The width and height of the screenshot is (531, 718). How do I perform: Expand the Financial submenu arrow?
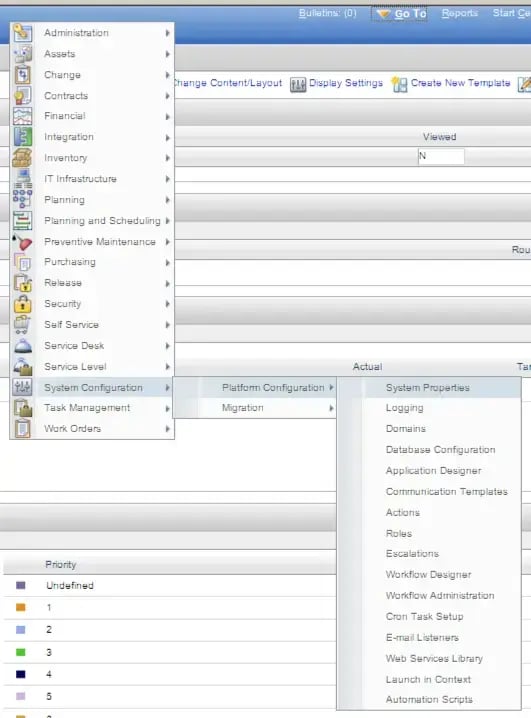(x=168, y=117)
